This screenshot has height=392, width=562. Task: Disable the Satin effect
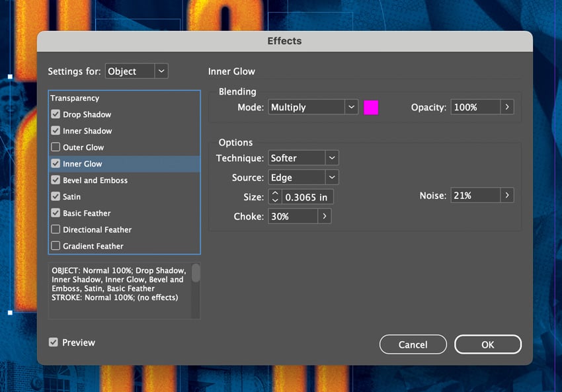(56, 196)
